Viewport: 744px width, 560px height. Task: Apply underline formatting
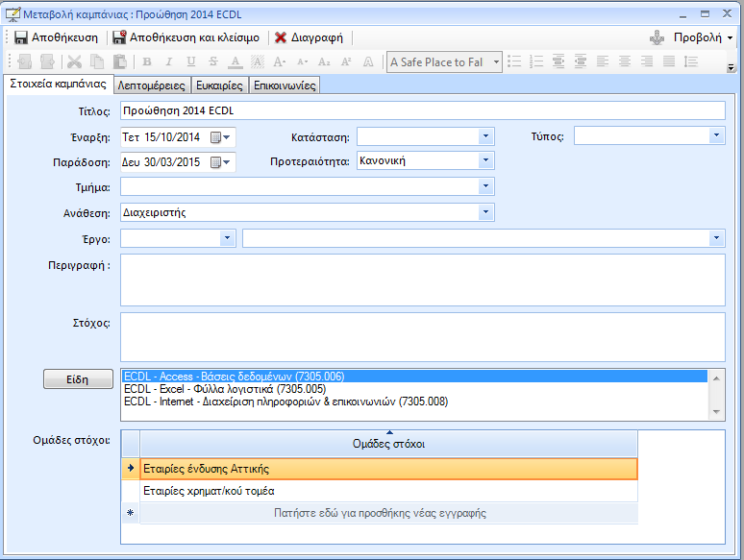(x=191, y=61)
